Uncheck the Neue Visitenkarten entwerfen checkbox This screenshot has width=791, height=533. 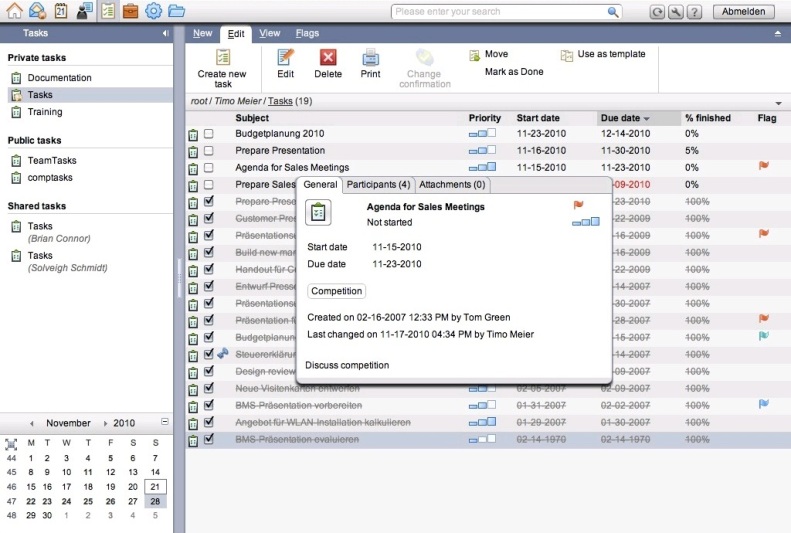208,388
